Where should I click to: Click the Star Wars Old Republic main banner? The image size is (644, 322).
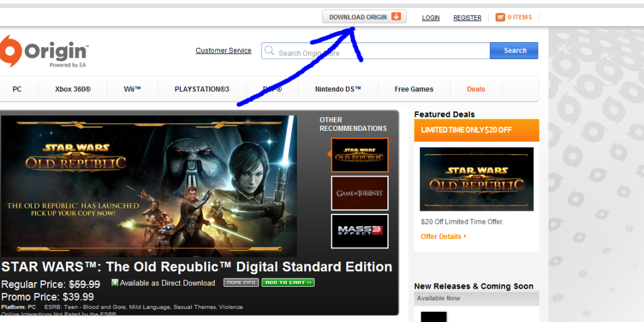148,186
